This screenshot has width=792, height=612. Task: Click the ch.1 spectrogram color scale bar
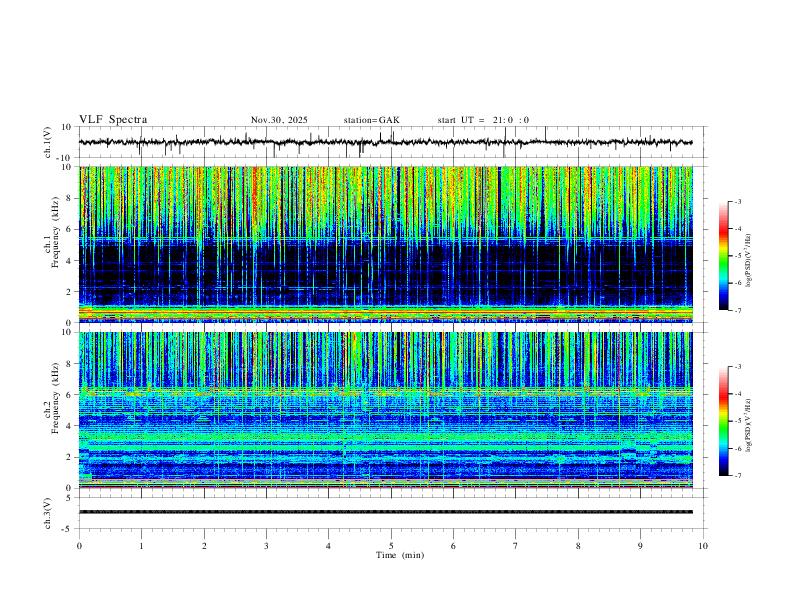point(723,256)
